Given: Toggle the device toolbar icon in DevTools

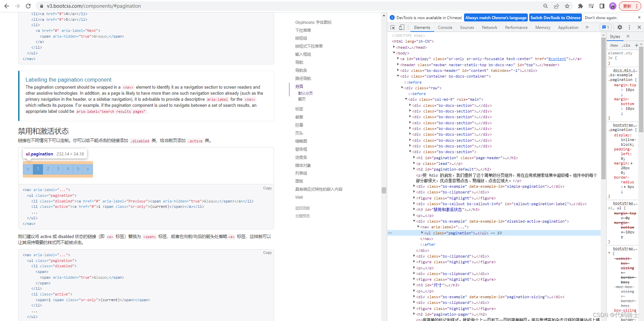Looking at the screenshot, I should [x=401, y=27].
